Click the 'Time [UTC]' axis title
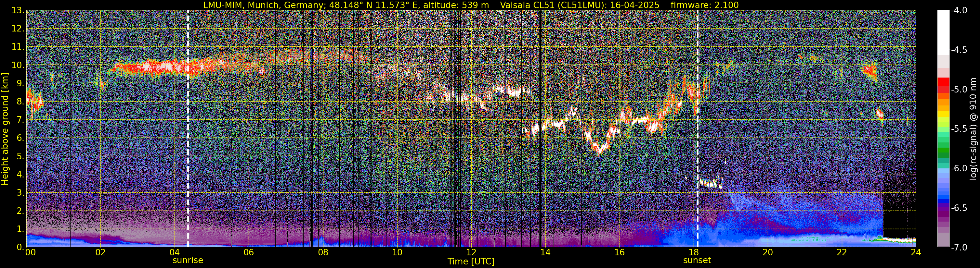980x268 pixels. pos(471,262)
